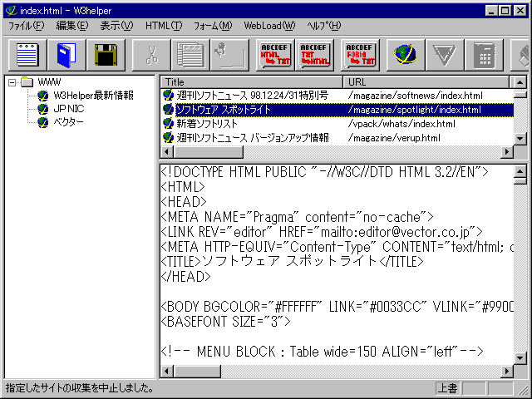Click the blue book open icon
Viewport: 532px width, 399px height.
coord(66,55)
